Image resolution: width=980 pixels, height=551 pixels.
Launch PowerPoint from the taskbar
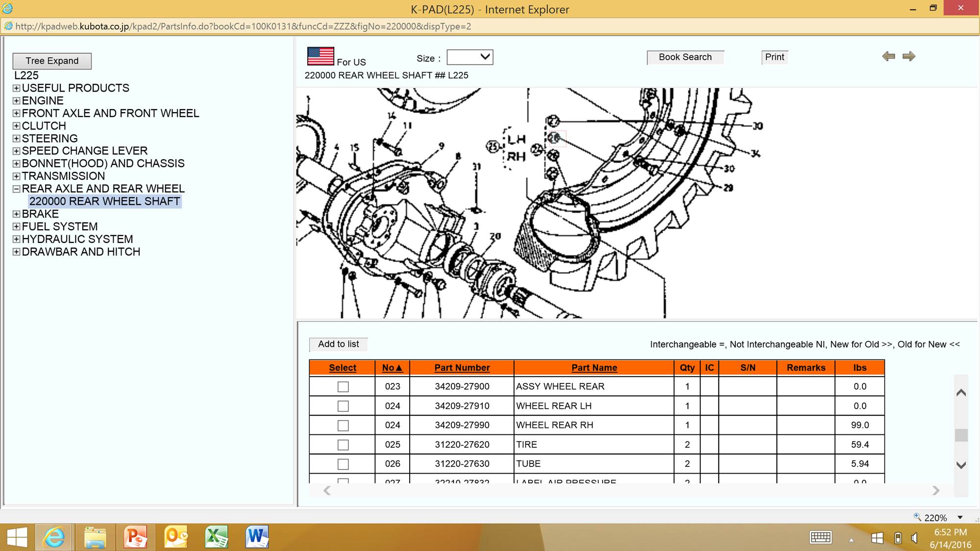pyautogui.click(x=135, y=537)
